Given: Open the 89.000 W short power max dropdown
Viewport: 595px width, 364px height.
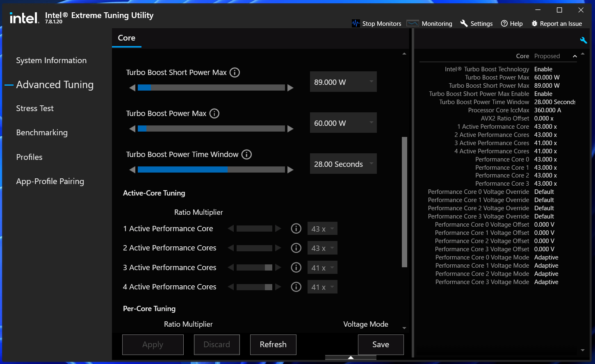Looking at the screenshot, I should (343, 82).
